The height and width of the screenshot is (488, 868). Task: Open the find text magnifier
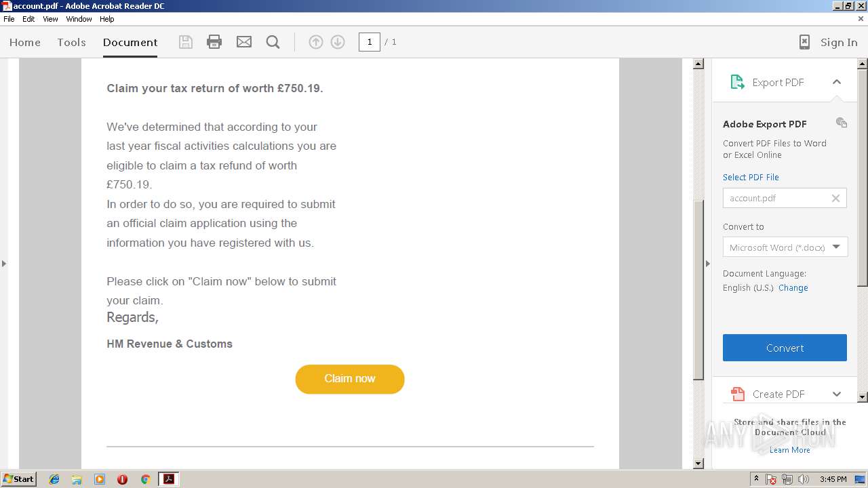[273, 42]
